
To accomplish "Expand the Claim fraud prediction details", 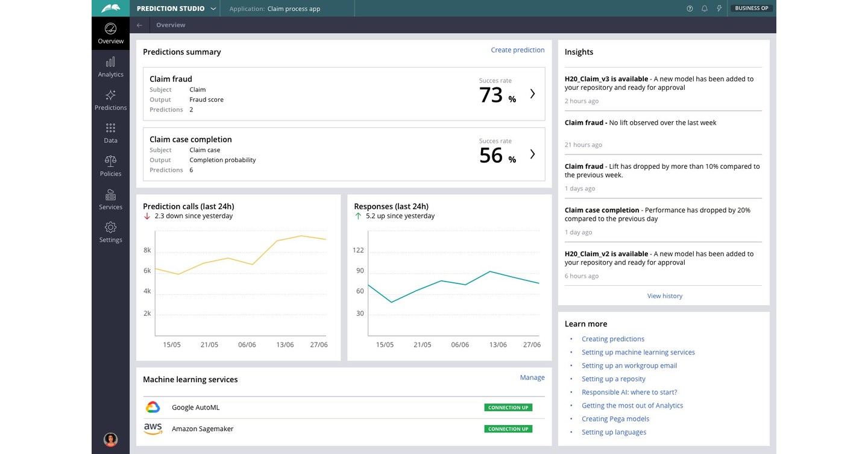I will [x=532, y=94].
